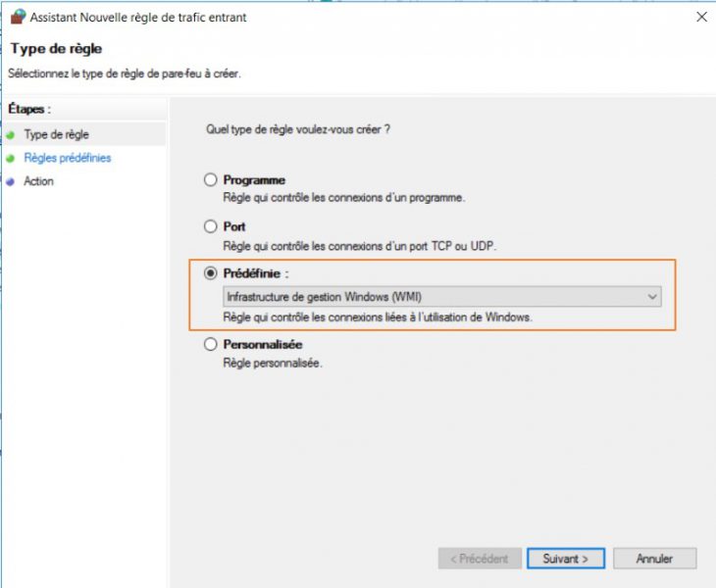Click the Annuler button
The image size is (716, 588).
tap(654, 559)
